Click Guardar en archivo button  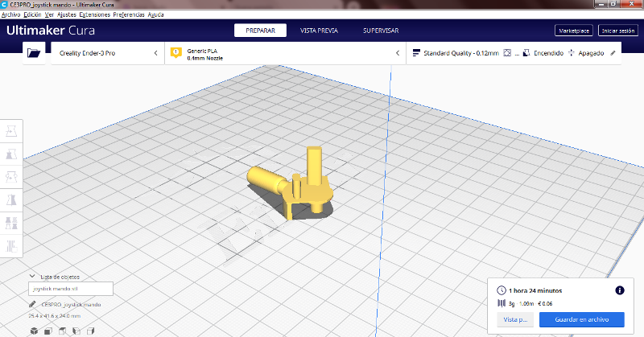tap(582, 319)
